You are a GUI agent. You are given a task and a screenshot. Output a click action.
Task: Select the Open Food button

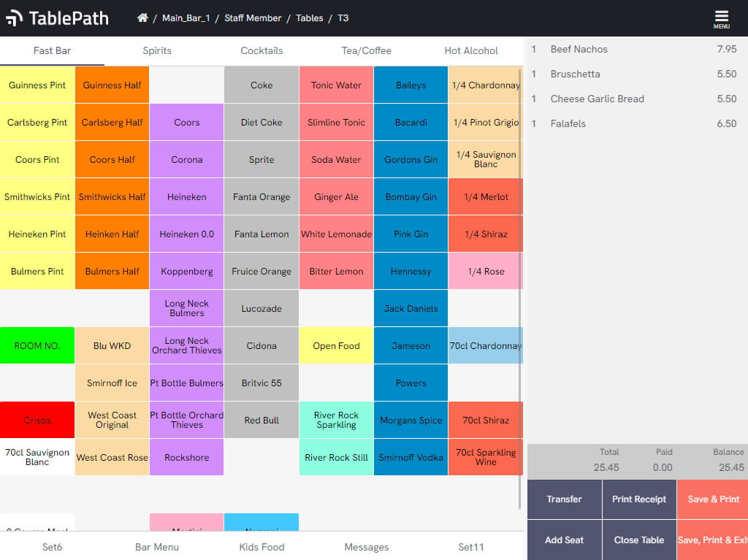click(336, 345)
